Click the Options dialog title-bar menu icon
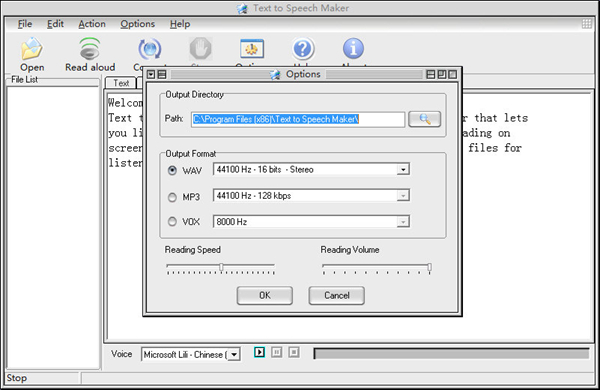Screen dimensions: 600x390 coord(162,74)
